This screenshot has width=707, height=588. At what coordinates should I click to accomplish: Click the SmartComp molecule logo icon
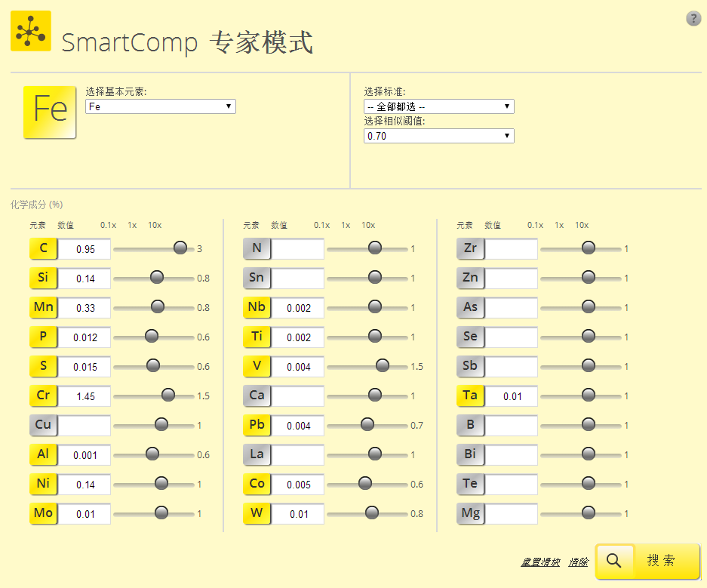click(x=30, y=31)
